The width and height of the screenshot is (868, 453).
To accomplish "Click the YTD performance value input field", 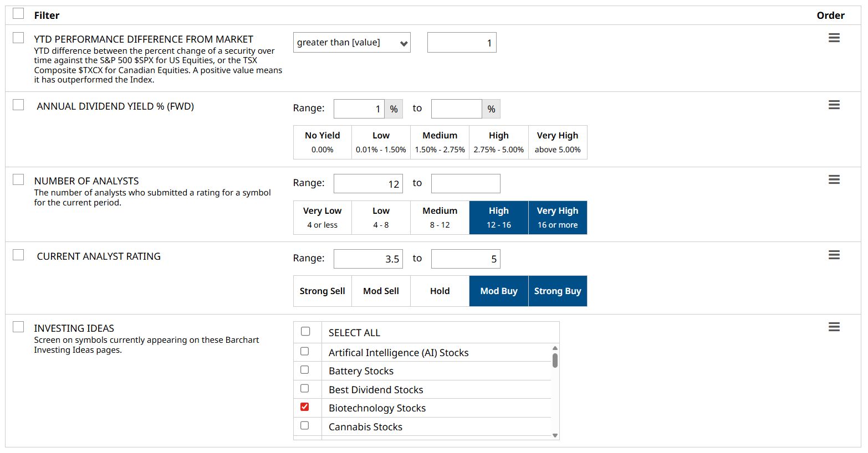I will click(x=462, y=43).
